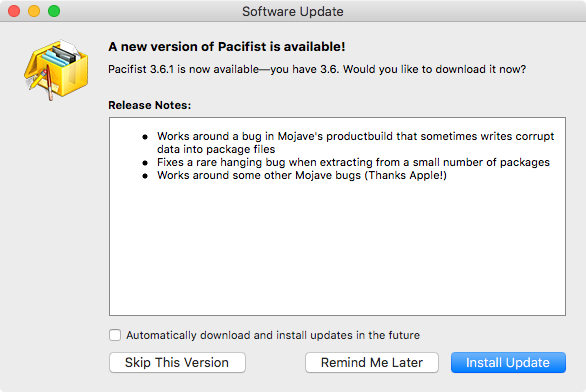Close the Software Update window
The image size is (586, 392).
[x=14, y=11]
